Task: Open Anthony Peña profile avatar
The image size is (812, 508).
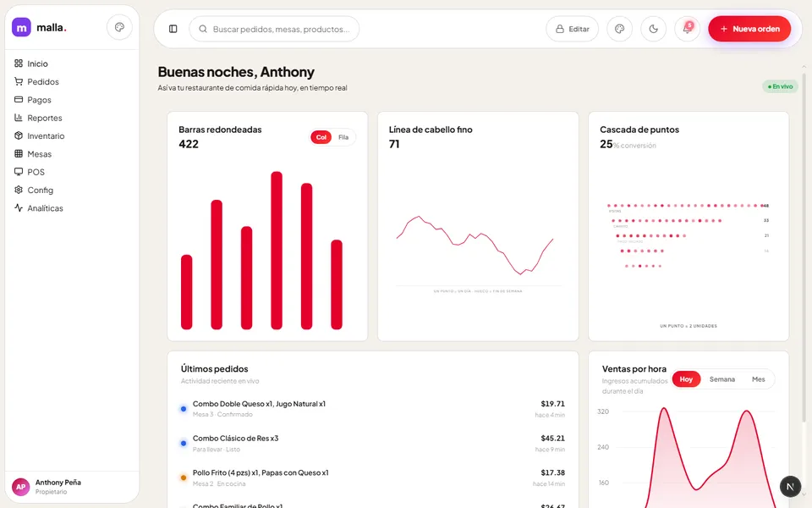Action: [x=20, y=487]
